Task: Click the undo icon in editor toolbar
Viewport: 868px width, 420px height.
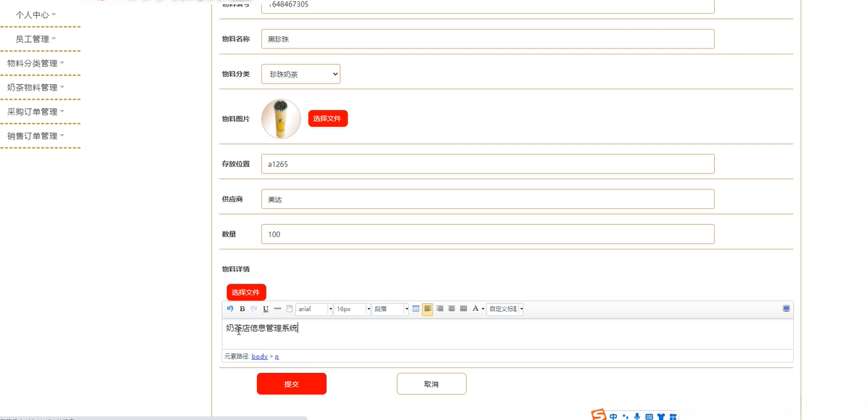Action: pos(230,308)
